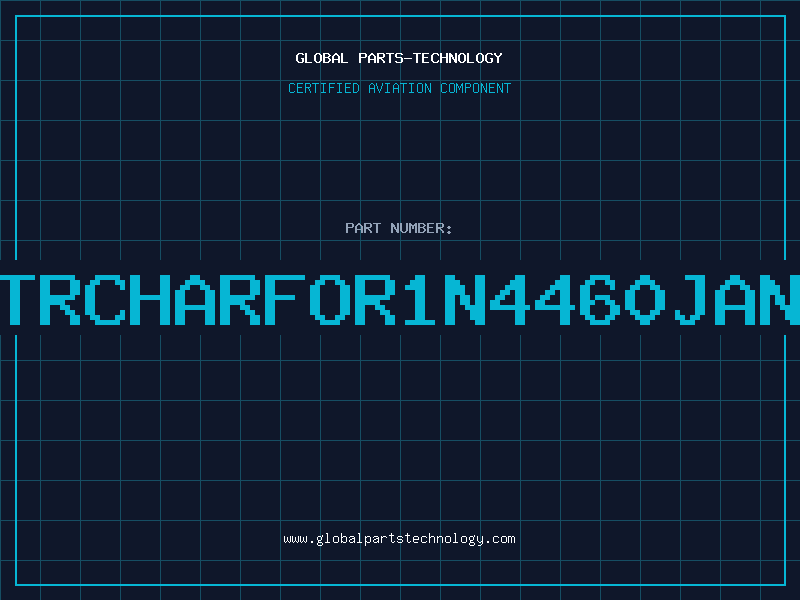
Task: Click the PART NUMBER: label
Action: (x=399, y=228)
